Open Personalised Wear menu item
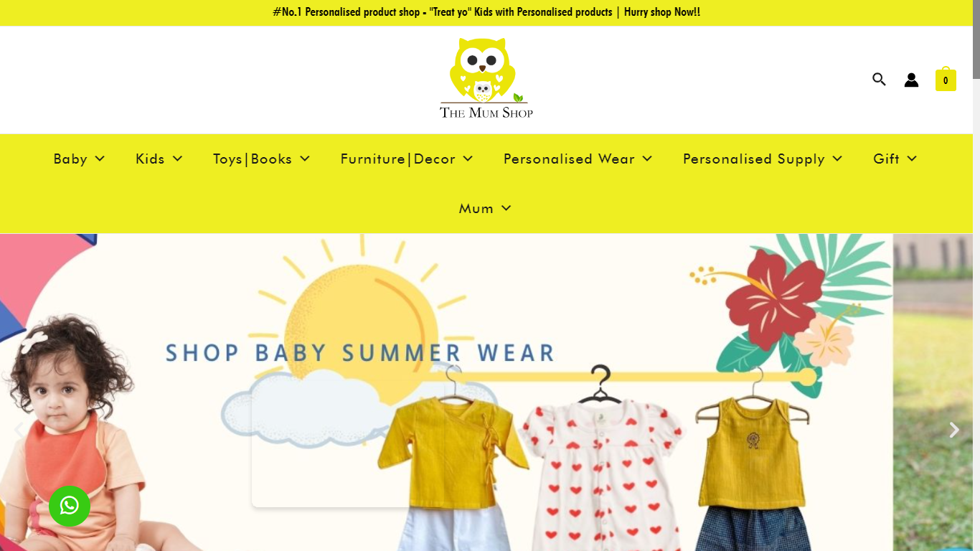Viewport: 980px width, 551px height. (x=569, y=159)
